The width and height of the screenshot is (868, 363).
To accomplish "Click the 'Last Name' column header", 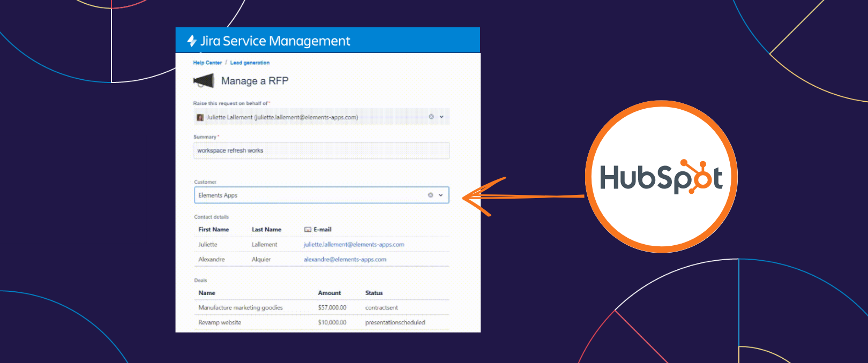I will (266, 230).
